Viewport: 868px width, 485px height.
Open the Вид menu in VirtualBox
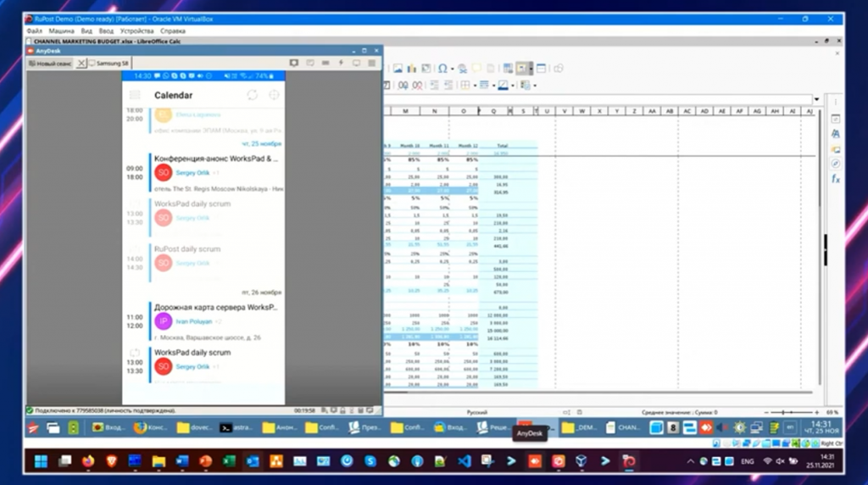click(86, 31)
